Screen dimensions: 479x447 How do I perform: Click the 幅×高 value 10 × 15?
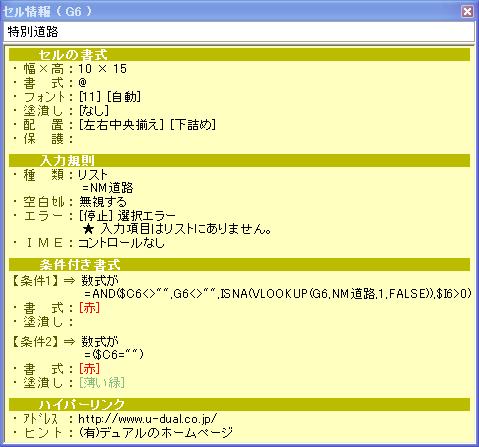point(103,69)
